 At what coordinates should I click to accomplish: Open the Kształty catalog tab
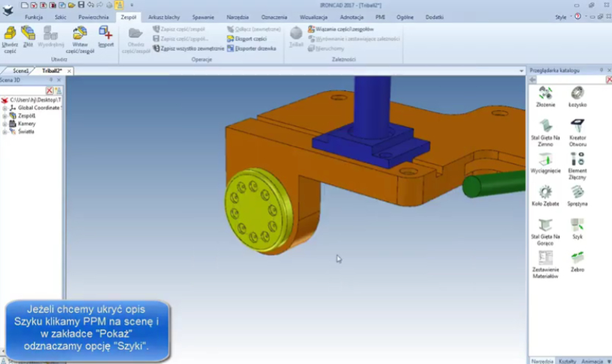pos(566,360)
